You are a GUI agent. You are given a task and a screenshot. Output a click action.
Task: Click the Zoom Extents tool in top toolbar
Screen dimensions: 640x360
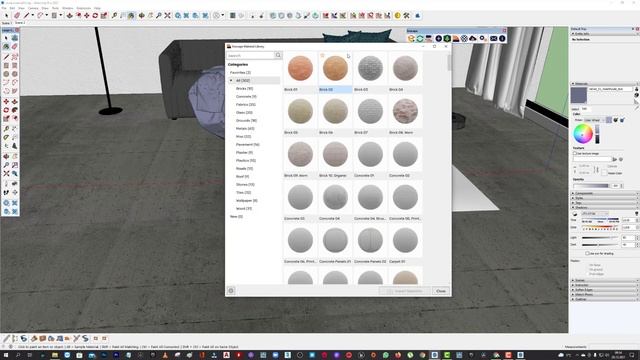pyautogui.click(x=167, y=16)
